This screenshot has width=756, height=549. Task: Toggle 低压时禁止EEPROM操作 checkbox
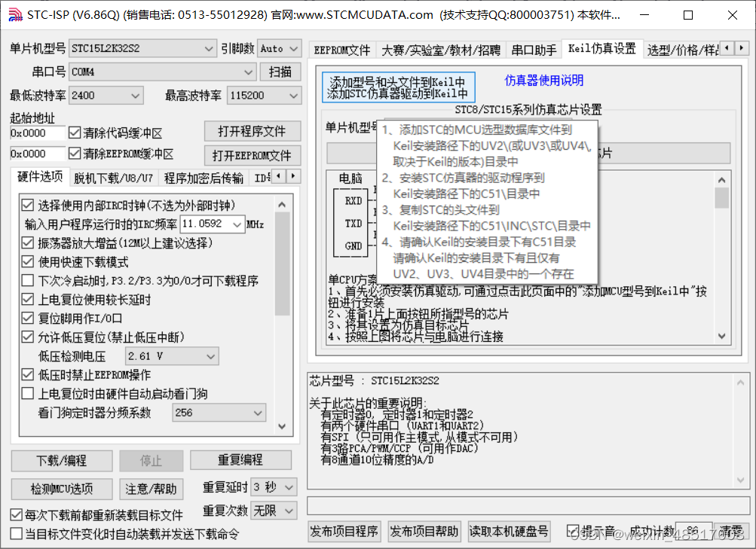(27, 374)
